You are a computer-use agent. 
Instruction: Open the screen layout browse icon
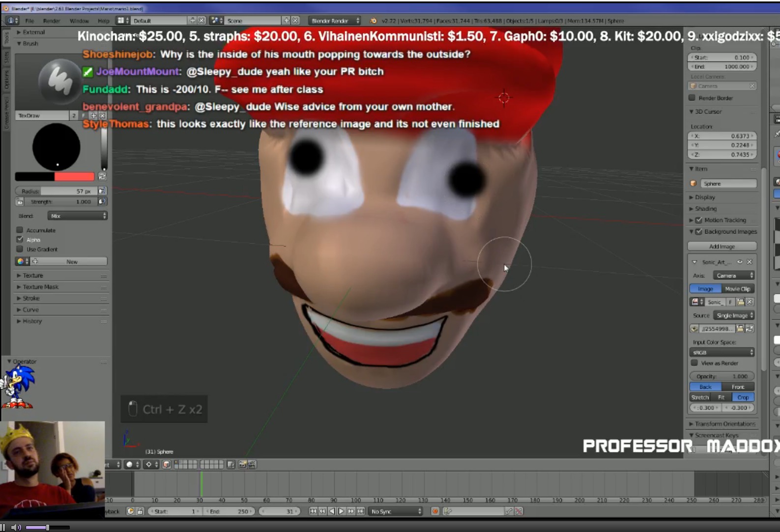coord(123,21)
